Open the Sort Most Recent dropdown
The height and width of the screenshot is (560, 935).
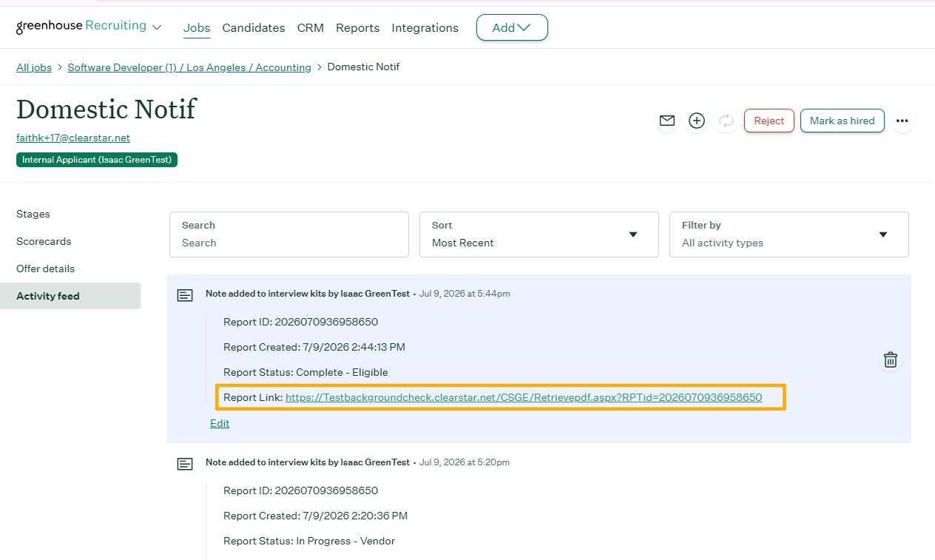539,235
